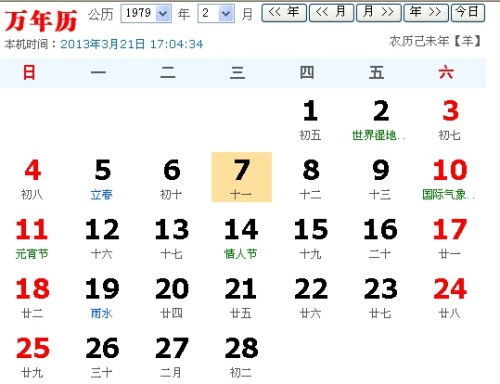Go to previous year with << 年 button
Screen dimensions: 500x384
pyautogui.click(x=284, y=13)
